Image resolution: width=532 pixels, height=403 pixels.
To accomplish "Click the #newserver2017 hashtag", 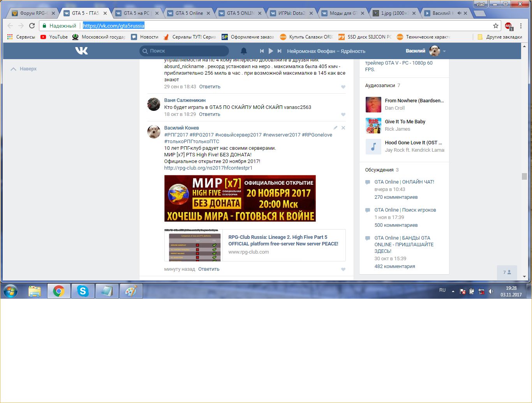I will click(282, 135).
